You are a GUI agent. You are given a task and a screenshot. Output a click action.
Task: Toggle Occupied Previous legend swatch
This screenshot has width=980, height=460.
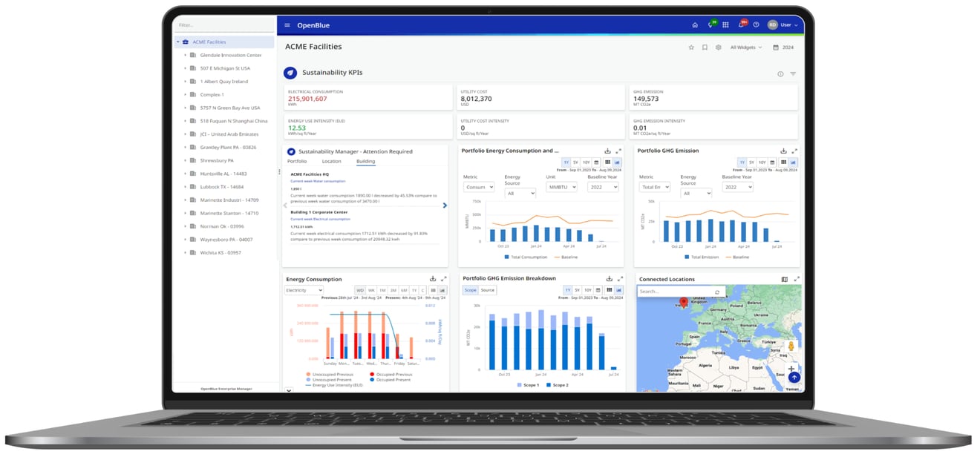coord(371,375)
